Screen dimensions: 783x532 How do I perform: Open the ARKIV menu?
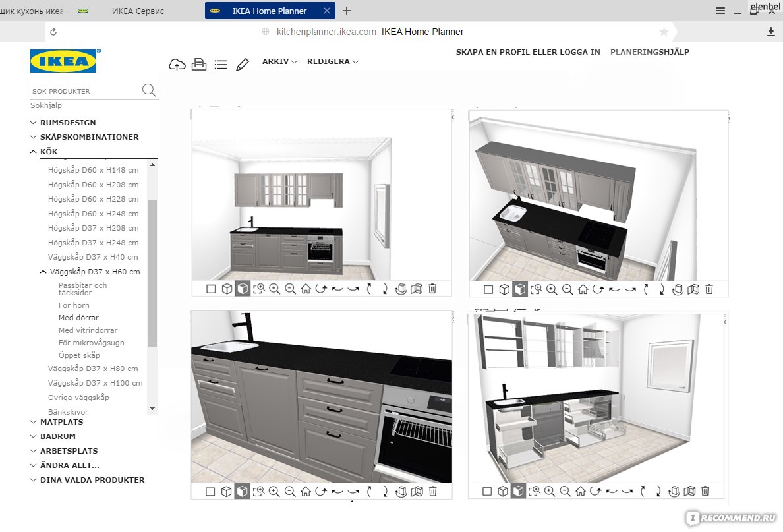pyautogui.click(x=279, y=61)
